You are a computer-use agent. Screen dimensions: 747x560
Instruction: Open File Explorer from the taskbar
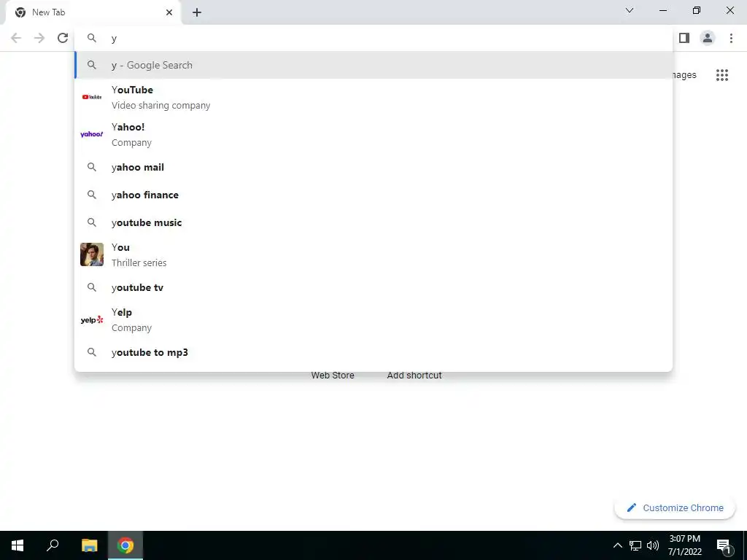click(x=89, y=545)
